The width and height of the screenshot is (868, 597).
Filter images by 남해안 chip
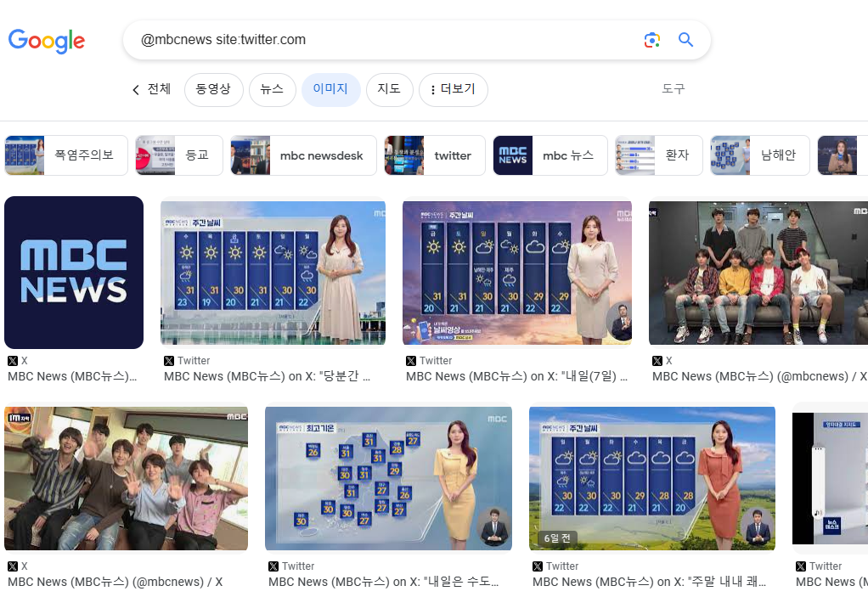(760, 155)
